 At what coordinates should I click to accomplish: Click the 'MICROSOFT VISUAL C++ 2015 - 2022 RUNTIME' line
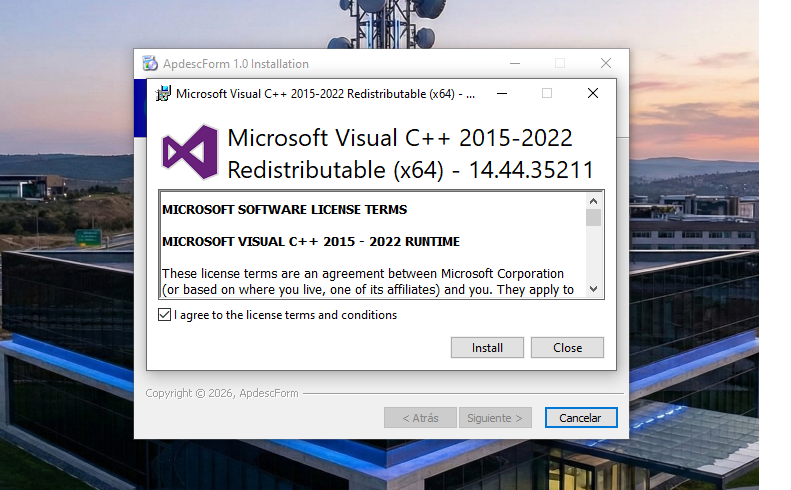point(311,242)
